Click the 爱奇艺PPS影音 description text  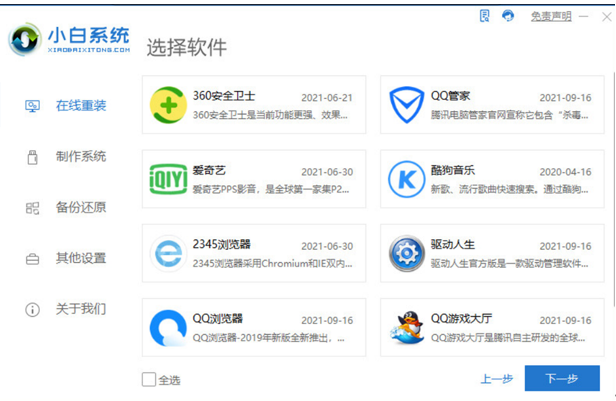point(271,189)
